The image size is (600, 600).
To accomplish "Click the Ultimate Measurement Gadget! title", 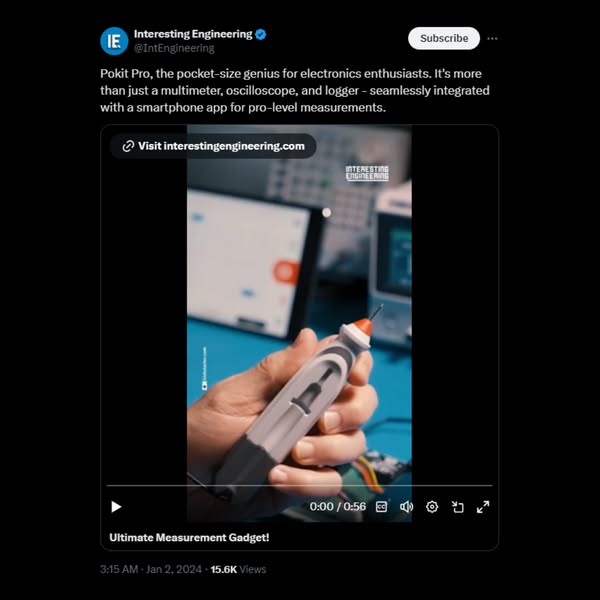I will [189, 537].
